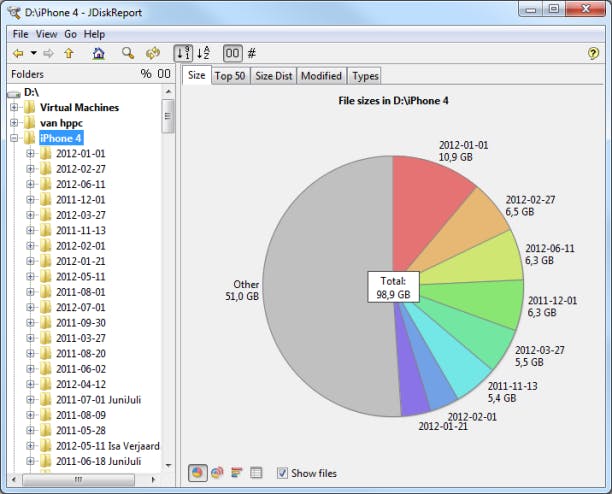Click the tree scroll up arrow

click(168, 92)
